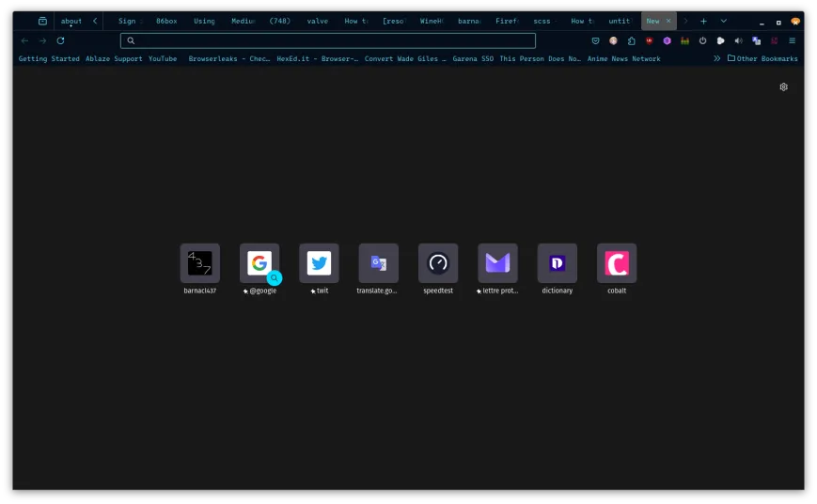Open Getting Started bookmark
Viewport: 817px width, 504px height.
(49, 59)
